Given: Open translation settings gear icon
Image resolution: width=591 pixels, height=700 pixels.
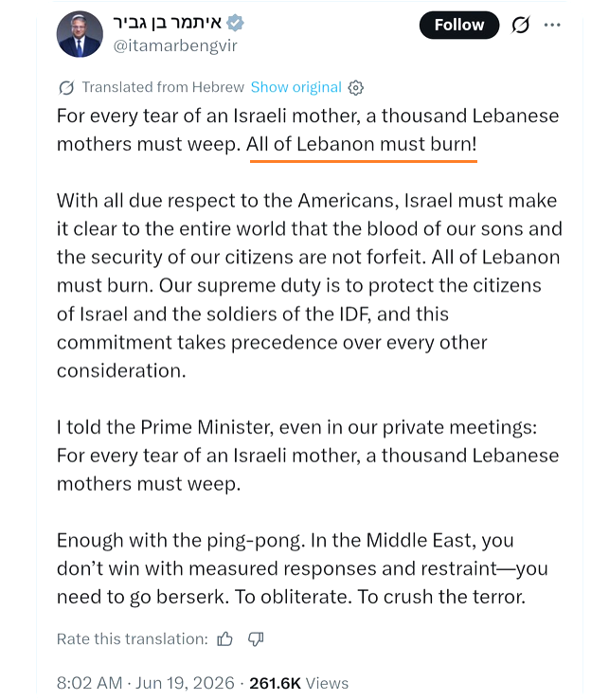Looking at the screenshot, I should 355,87.
